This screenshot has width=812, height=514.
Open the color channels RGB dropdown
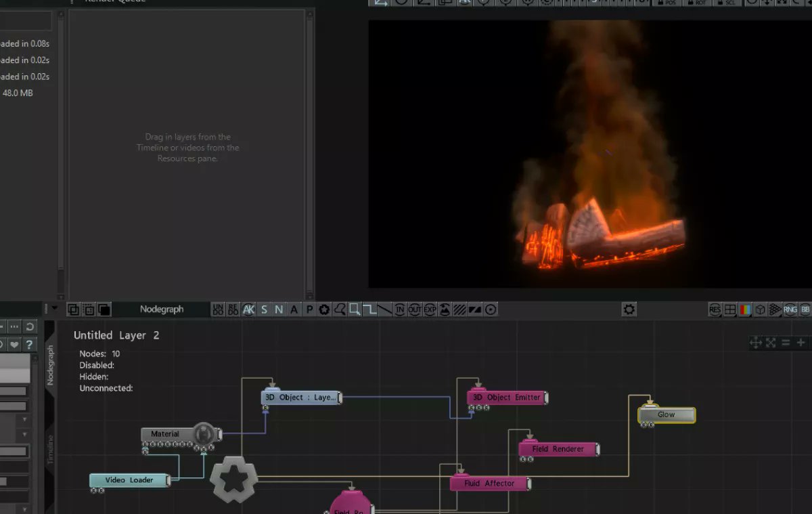tap(745, 309)
